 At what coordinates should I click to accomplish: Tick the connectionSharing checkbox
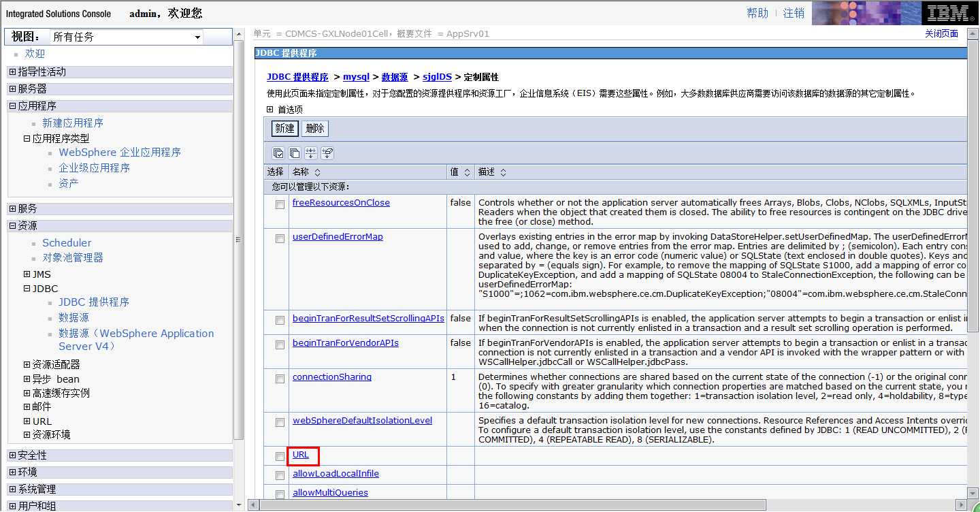(x=280, y=379)
